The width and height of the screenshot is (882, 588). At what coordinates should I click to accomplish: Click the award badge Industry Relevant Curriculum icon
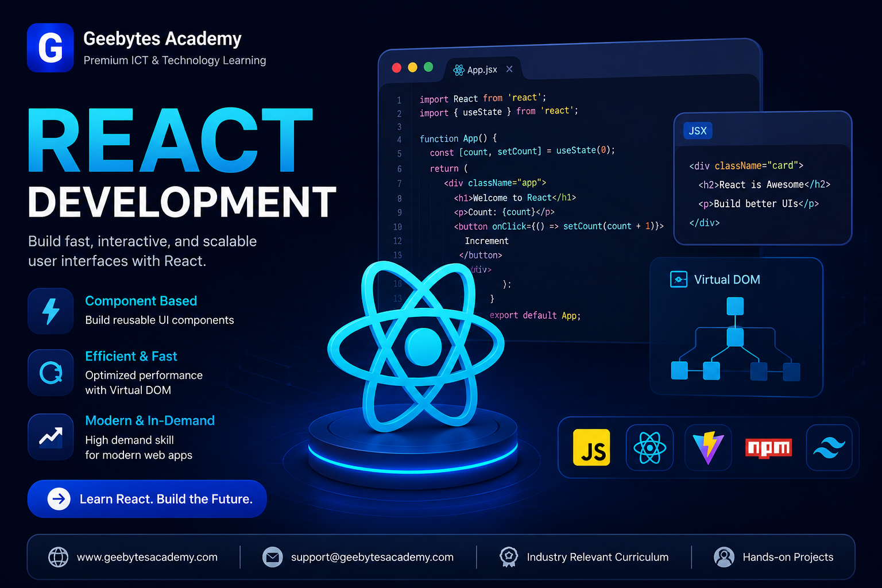tap(509, 557)
